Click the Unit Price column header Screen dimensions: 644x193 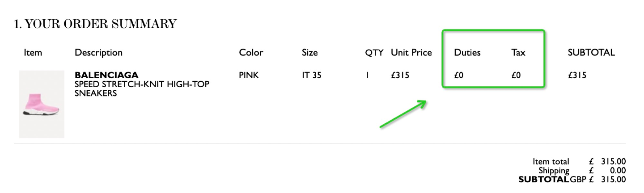tap(411, 53)
